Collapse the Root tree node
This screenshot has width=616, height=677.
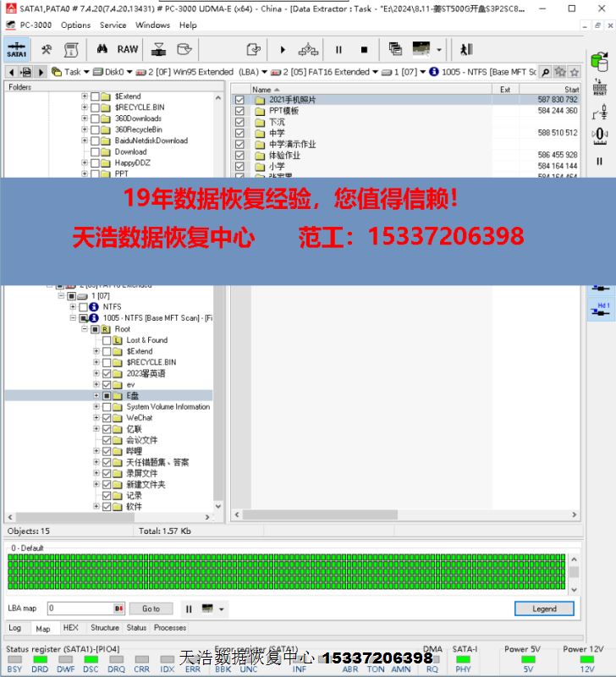85,329
